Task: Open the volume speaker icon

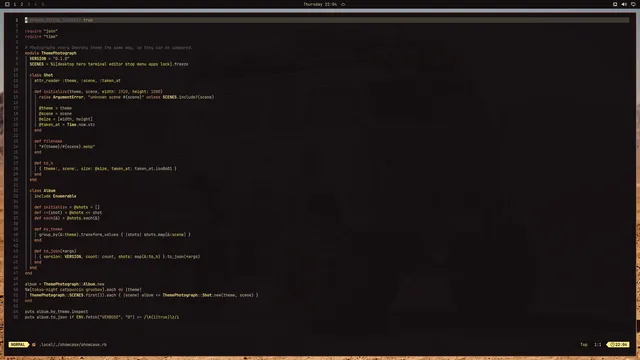Action: (624, 4)
